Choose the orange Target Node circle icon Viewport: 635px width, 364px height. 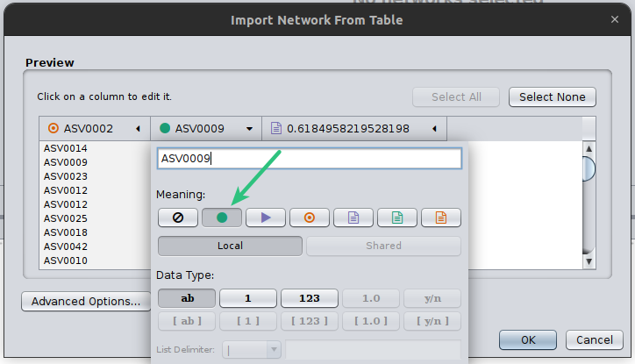pos(310,218)
